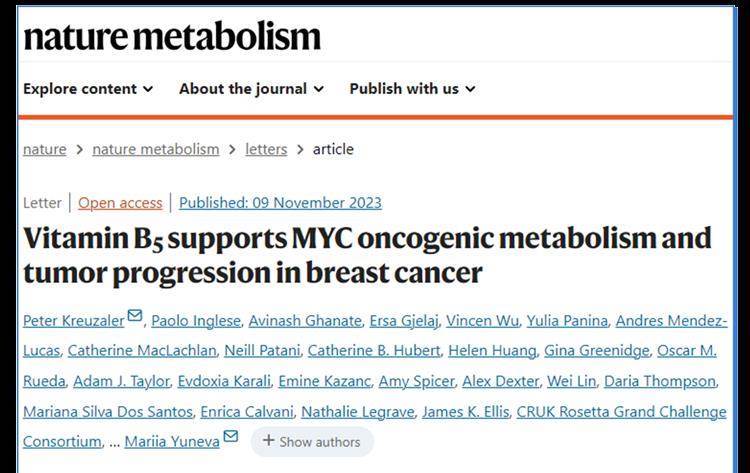Image resolution: width=750 pixels, height=473 pixels.
Task: Expand the Explore content dropdown
Action: point(88,89)
